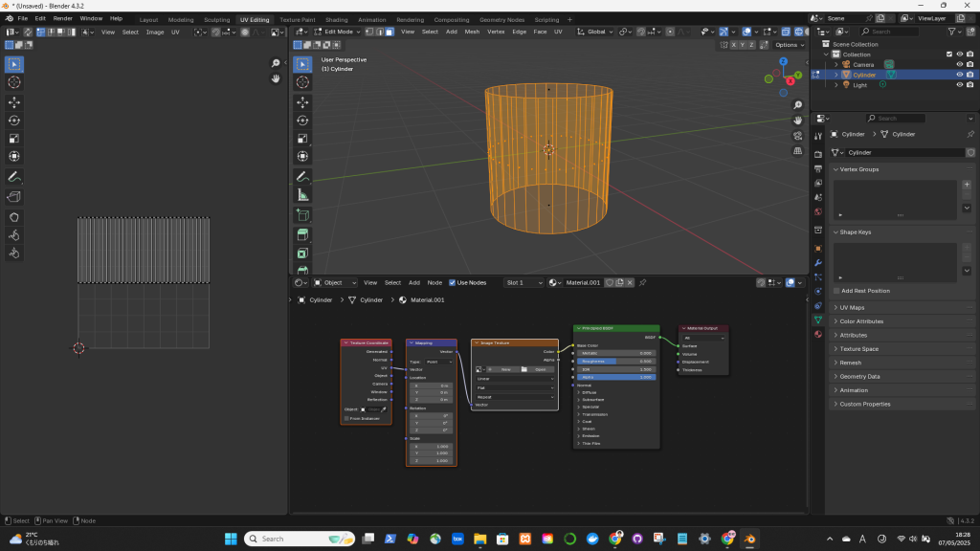Click the camera view gizmo button in viewport

coord(798,136)
